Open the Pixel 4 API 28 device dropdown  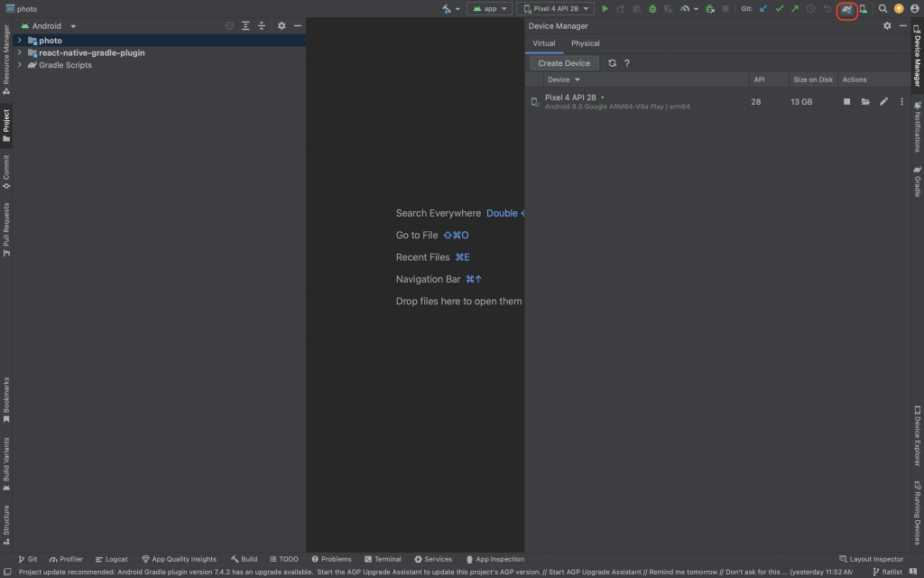[556, 9]
